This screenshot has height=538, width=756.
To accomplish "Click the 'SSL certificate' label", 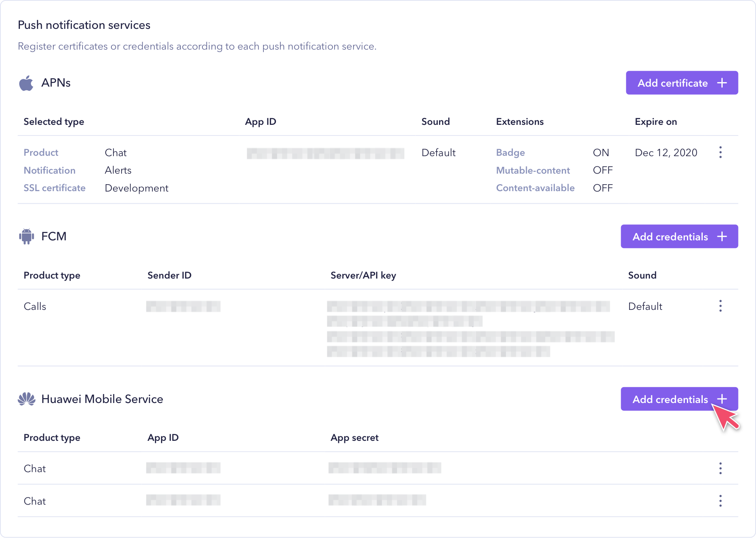I will [54, 188].
